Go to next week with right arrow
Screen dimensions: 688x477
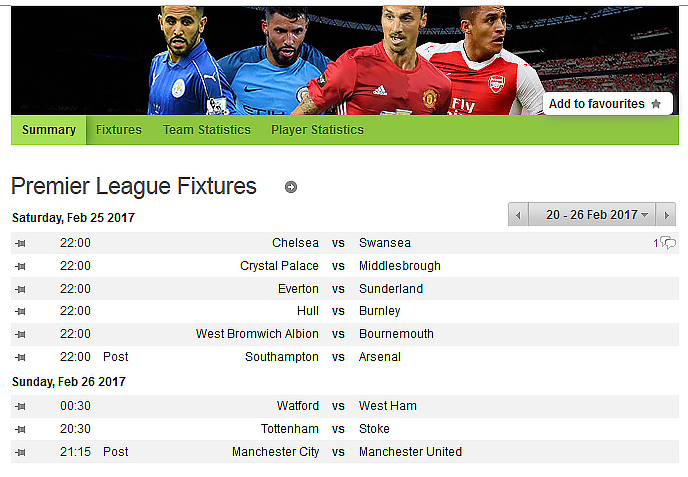[x=666, y=215]
